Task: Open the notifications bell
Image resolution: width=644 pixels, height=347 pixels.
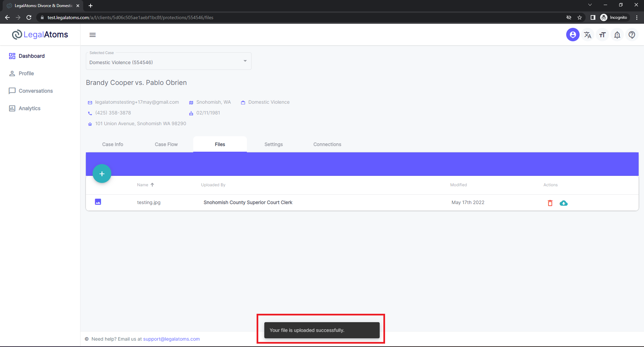Action: pyautogui.click(x=617, y=35)
